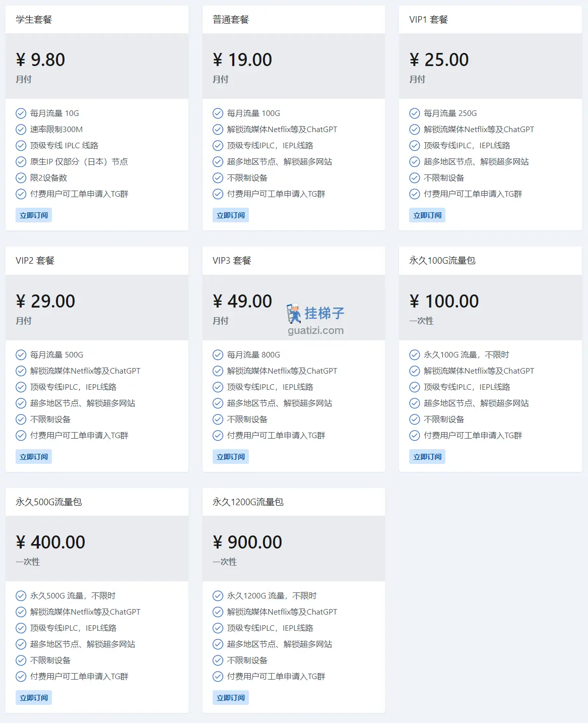The image size is (588, 723).
Task: Click check icon beside 每月流量 10G
Action: (x=21, y=113)
